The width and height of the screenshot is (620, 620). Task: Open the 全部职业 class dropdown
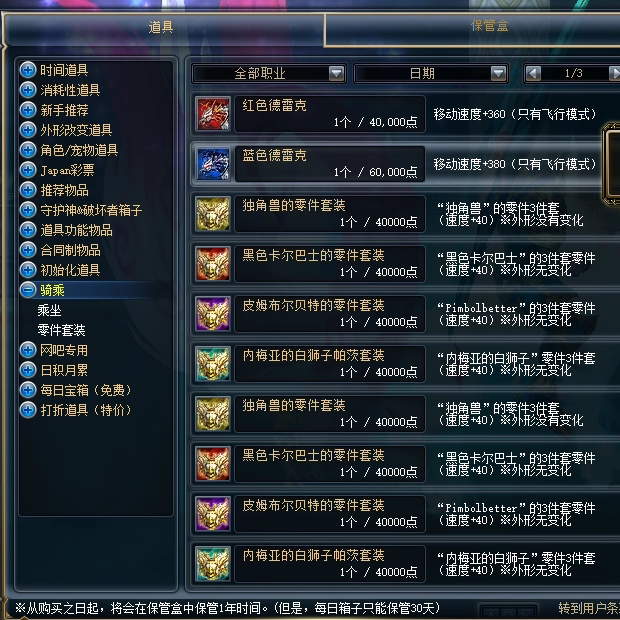[x=337, y=73]
